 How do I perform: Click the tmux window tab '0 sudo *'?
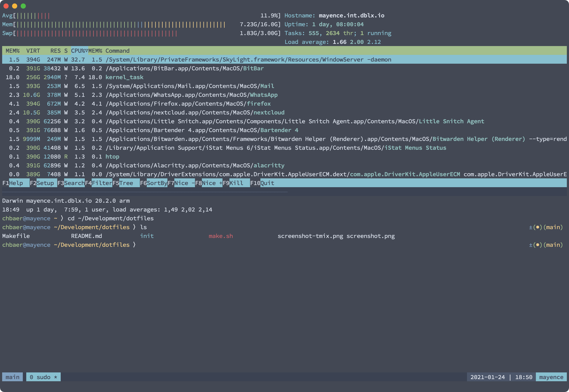click(x=43, y=377)
